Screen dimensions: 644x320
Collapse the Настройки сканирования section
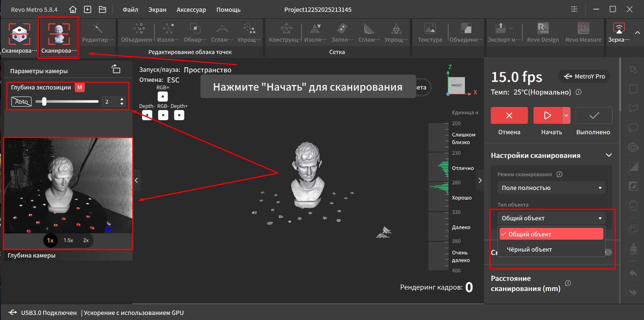coord(609,155)
